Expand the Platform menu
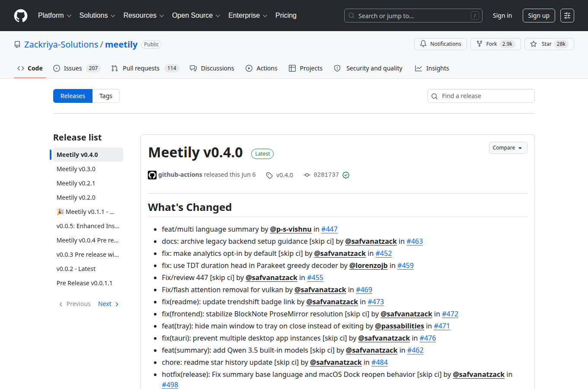588x389 pixels. click(54, 16)
